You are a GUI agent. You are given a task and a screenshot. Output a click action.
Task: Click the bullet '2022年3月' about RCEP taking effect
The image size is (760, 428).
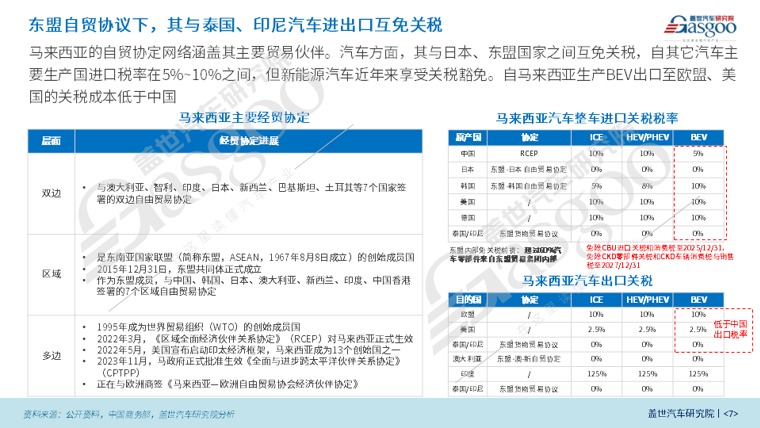tap(255, 338)
